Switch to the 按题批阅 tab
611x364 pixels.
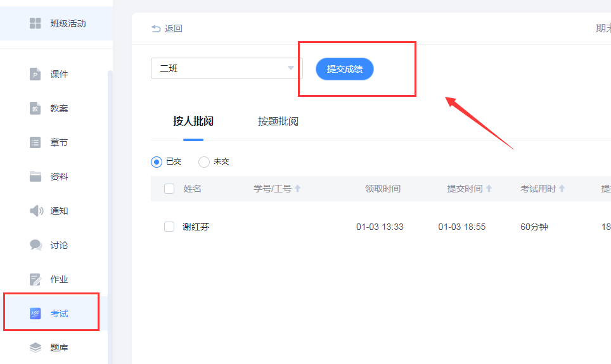[278, 122]
